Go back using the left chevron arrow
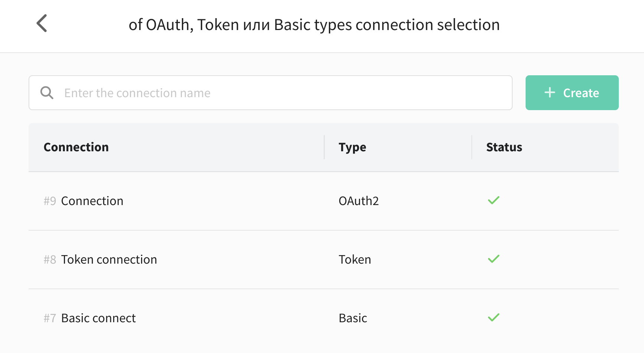644x353 pixels. point(42,23)
